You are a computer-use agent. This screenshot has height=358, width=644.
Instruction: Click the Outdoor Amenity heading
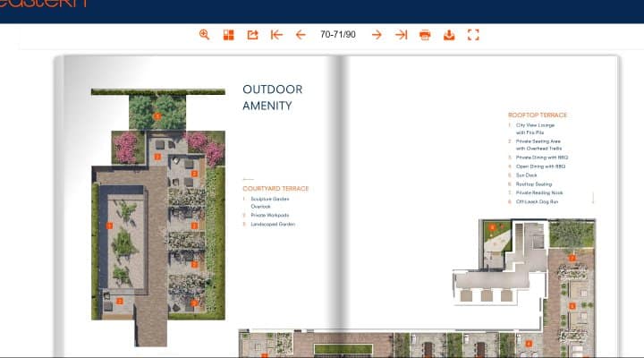[272, 98]
